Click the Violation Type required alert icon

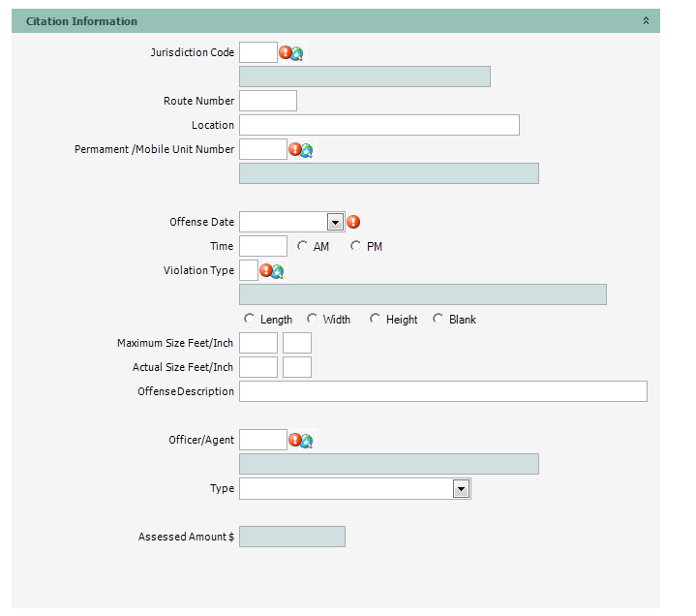[266, 270]
